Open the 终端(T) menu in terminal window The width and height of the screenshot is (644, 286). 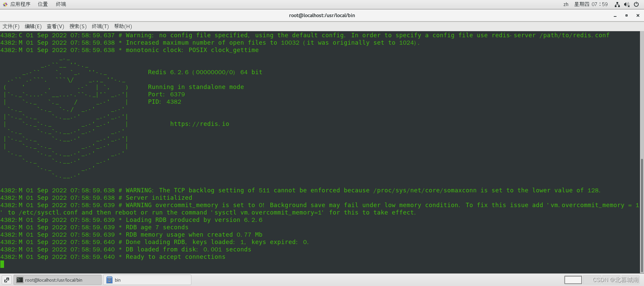(x=100, y=26)
